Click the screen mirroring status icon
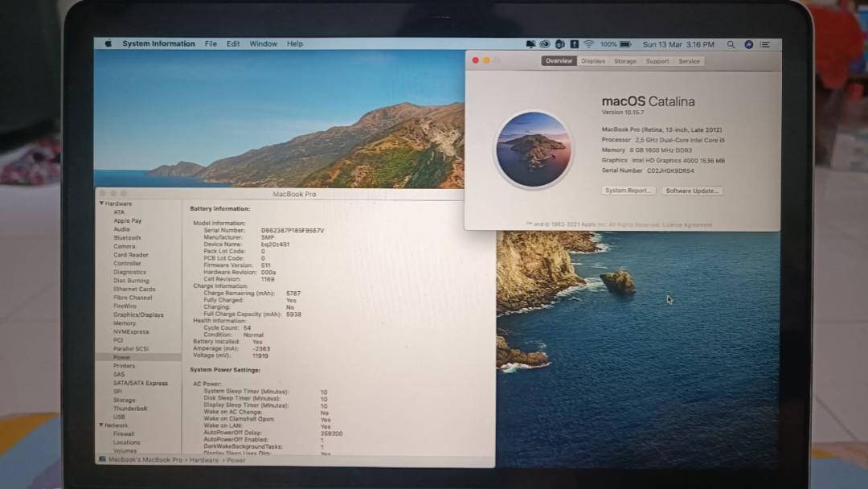The height and width of the screenshot is (489, 868). tap(530, 44)
